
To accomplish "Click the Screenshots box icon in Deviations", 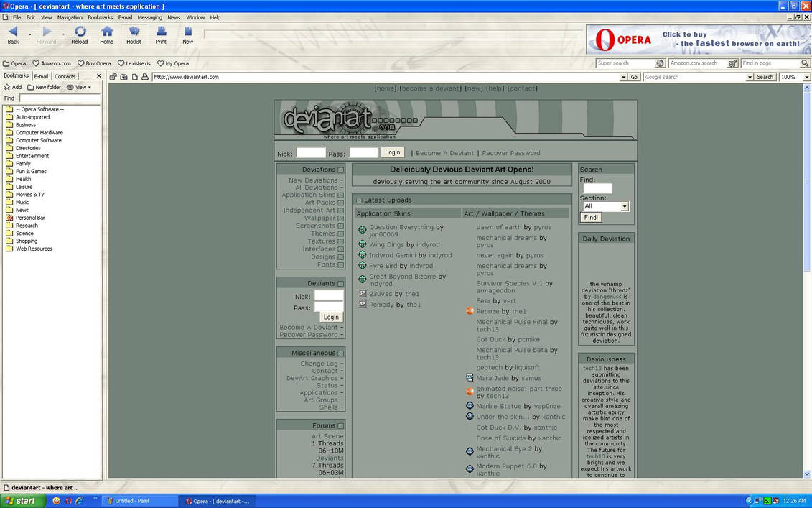I will pyautogui.click(x=341, y=226).
